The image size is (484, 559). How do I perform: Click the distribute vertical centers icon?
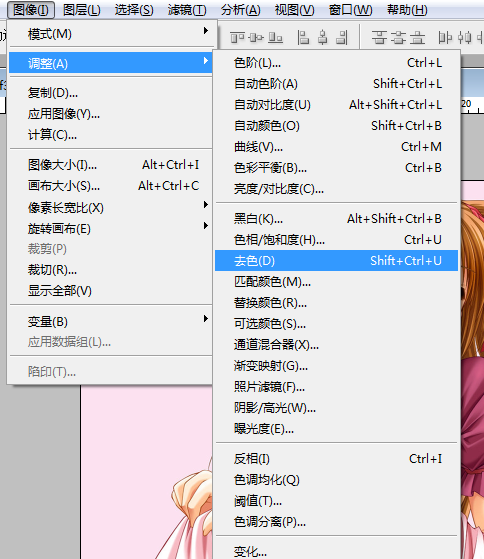[398, 37]
